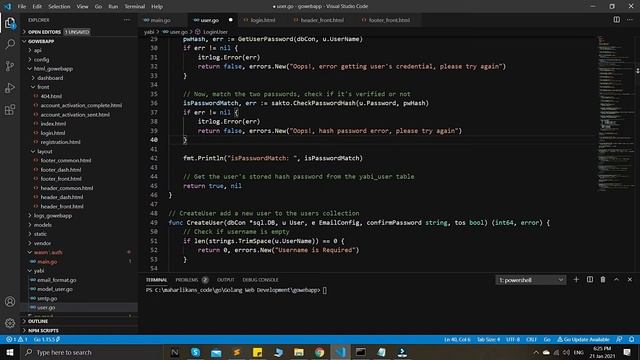Open Skype from the taskbar
Image resolution: width=640 pixels, height=360 pixels.
(196, 352)
